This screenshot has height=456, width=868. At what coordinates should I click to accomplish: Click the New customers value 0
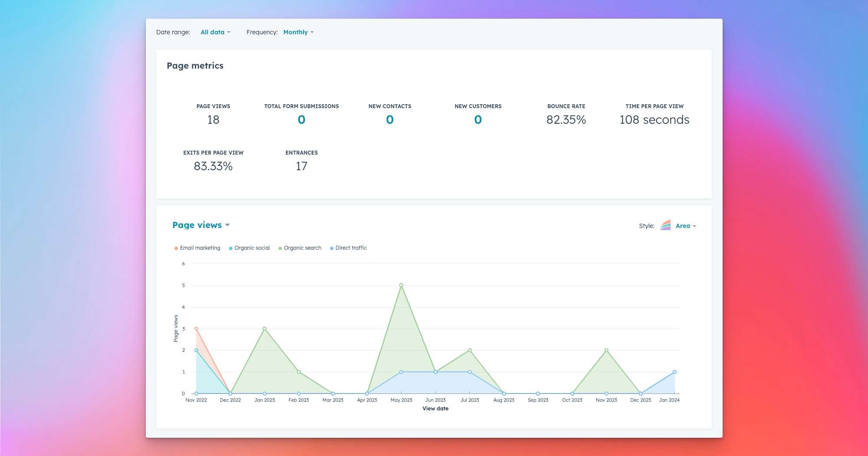click(478, 120)
